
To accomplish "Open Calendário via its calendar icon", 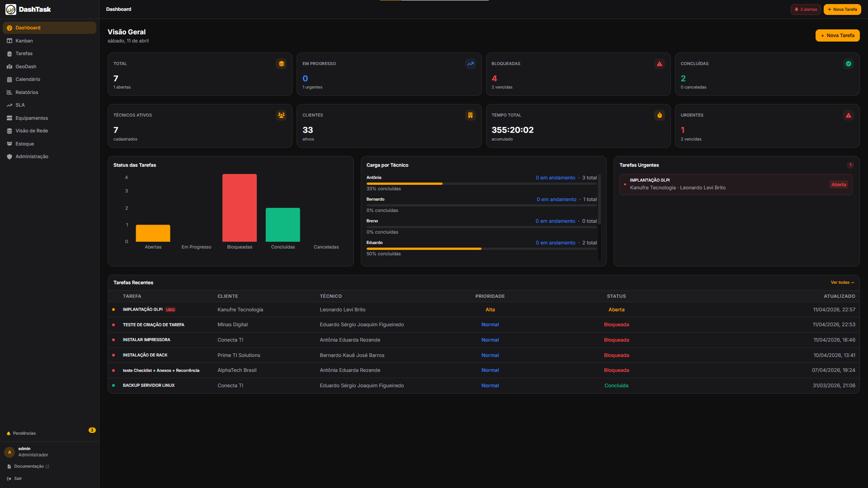I will 9,79.
